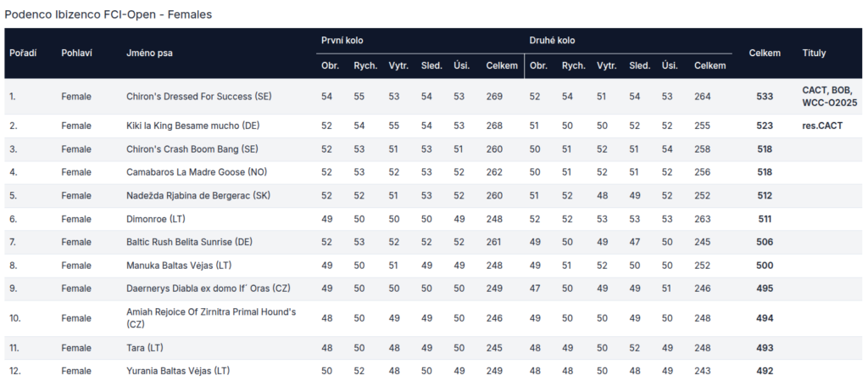Select Camabaros La Madre Goose row
This screenshot has width=868, height=381.
[433, 172]
